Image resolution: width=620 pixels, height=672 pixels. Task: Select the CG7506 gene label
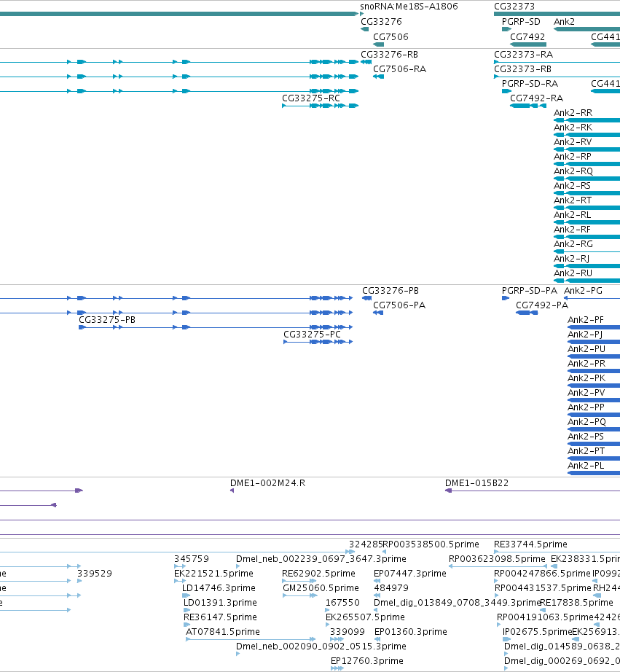pyautogui.click(x=391, y=37)
